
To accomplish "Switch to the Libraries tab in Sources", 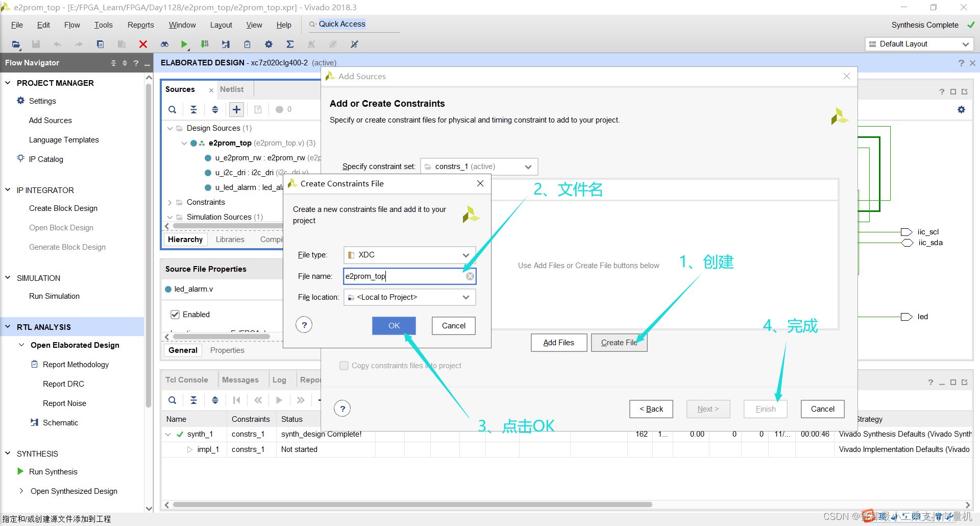I will (x=230, y=240).
